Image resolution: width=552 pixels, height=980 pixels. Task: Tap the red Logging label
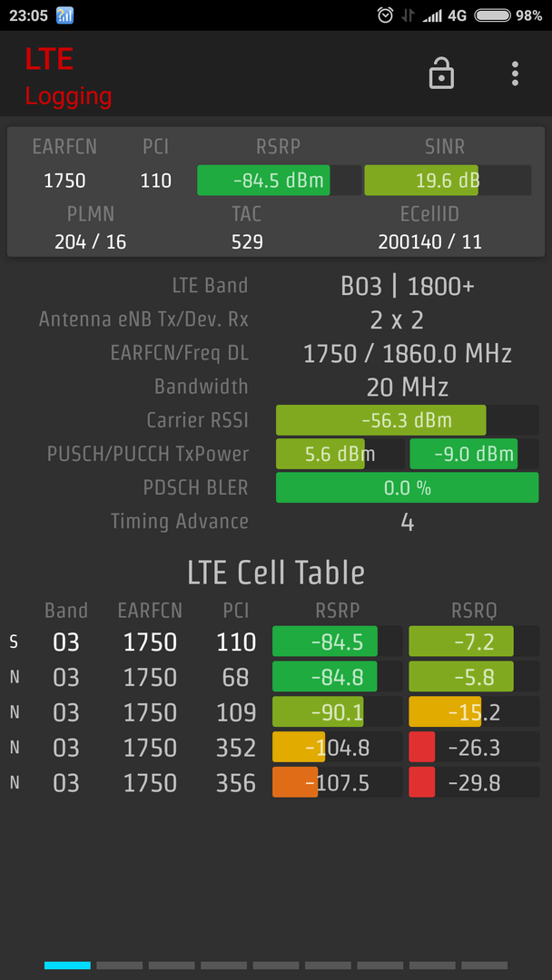click(x=68, y=96)
